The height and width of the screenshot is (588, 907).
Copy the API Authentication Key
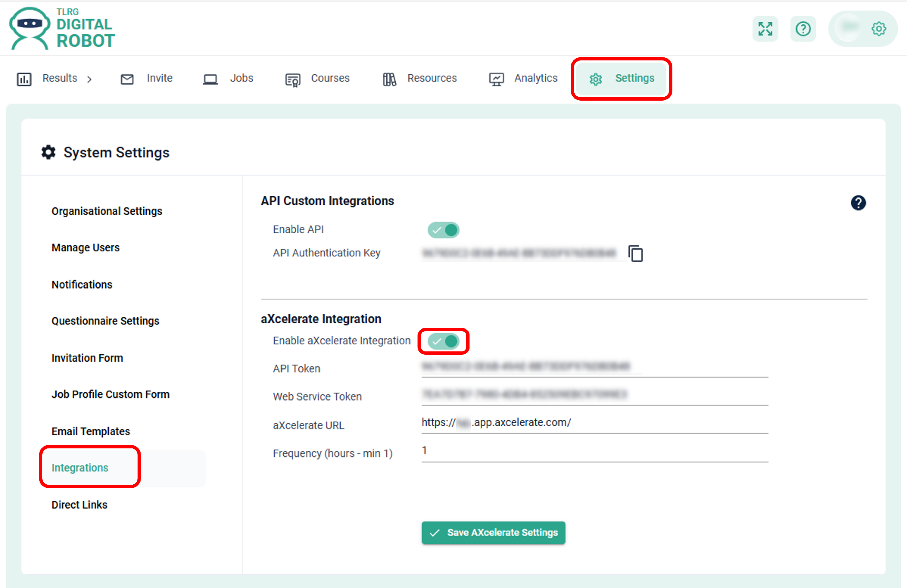pyautogui.click(x=636, y=253)
